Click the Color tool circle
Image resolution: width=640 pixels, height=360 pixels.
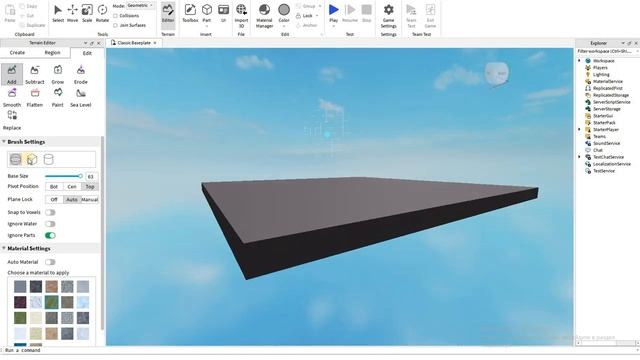click(x=284, y=9)
